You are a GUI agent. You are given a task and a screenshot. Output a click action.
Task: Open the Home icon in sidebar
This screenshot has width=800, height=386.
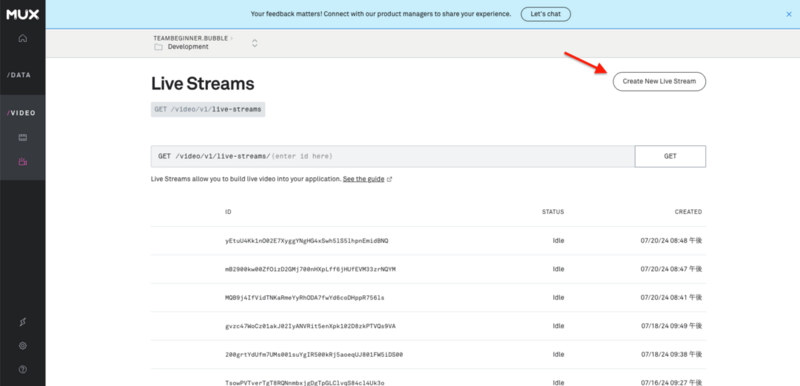pyautogui.click(x=22, y=38)
